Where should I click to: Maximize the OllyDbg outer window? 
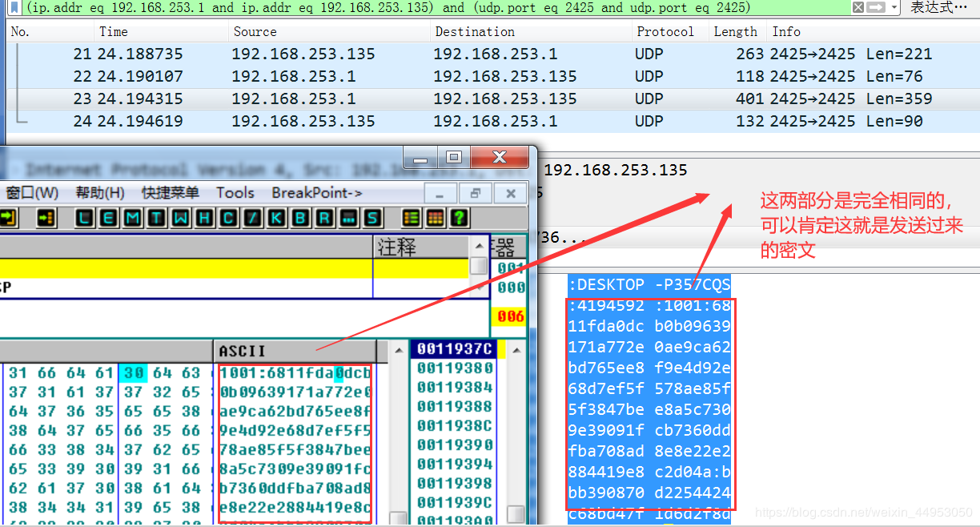pos(453,158)
